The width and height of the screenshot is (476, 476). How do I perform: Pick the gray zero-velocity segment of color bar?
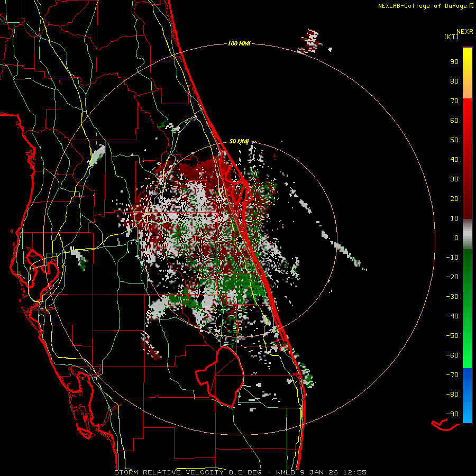(x=467, y=234)
